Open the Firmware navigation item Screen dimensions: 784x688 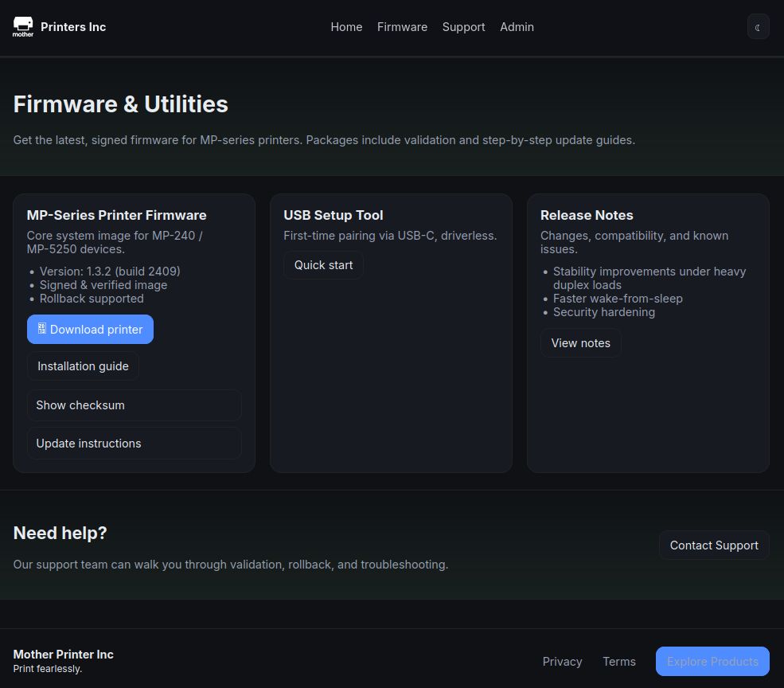pos(402,26)
